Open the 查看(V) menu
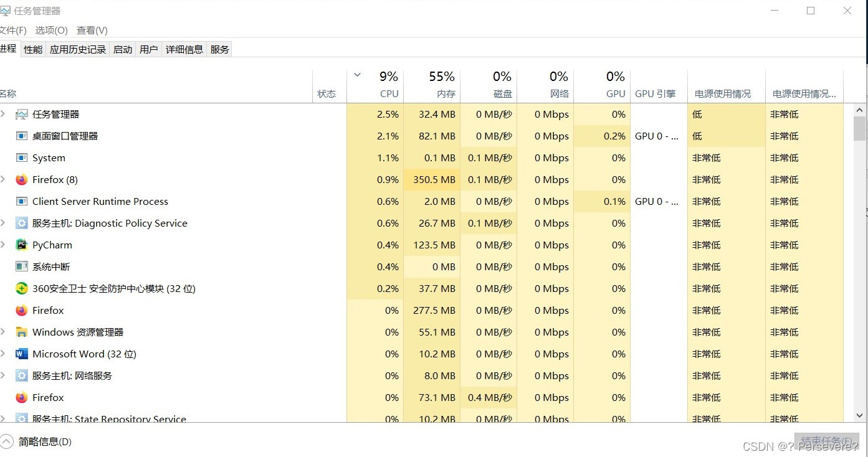This screenshot has height=457, width=868. click(92, 30)
